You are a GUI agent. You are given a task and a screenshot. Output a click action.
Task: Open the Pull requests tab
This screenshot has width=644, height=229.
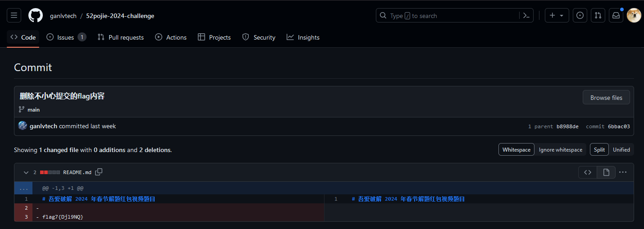121,37
